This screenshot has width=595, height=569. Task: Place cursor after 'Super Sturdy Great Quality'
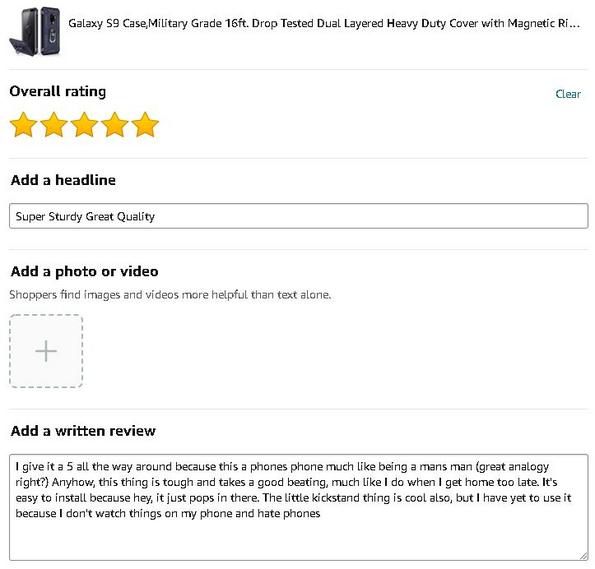click(x=156, y=216)
